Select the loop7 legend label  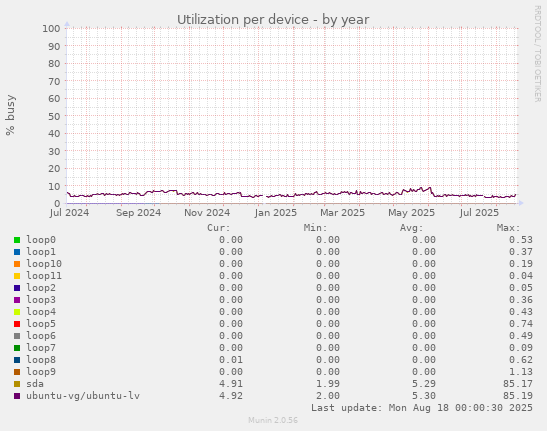coord(41,348)
